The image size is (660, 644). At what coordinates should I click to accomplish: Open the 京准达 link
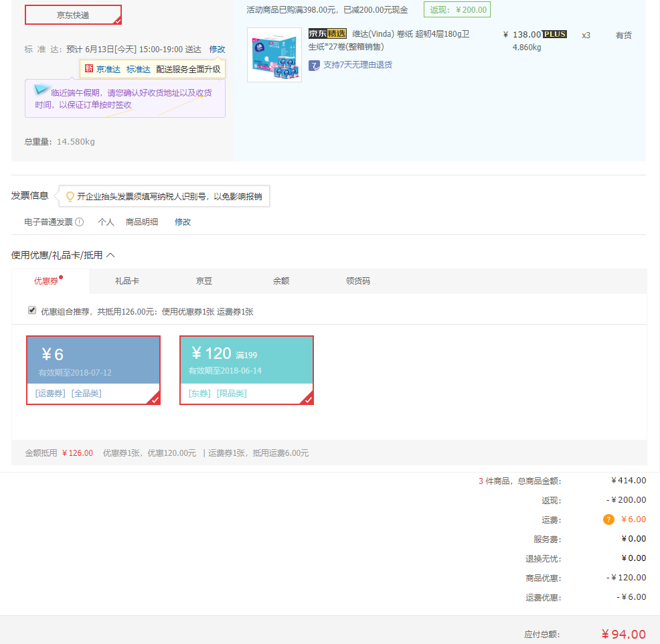108,70
